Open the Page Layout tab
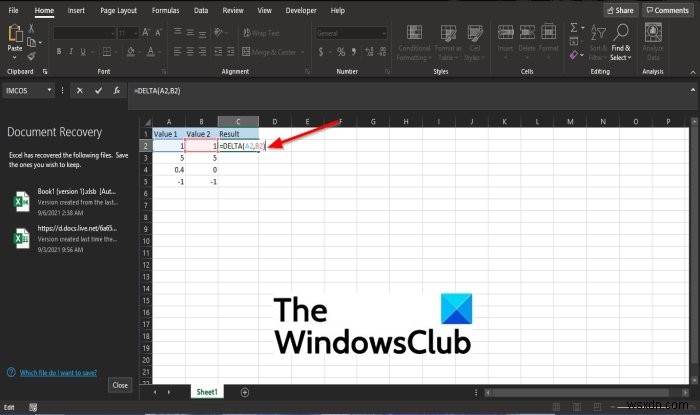The height and width of the screenshot is (415, 700). tap(118, 10)
